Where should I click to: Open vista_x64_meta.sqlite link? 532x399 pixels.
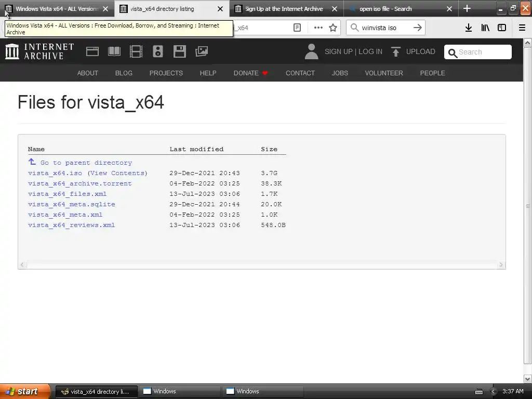click(x=72, y=204)
